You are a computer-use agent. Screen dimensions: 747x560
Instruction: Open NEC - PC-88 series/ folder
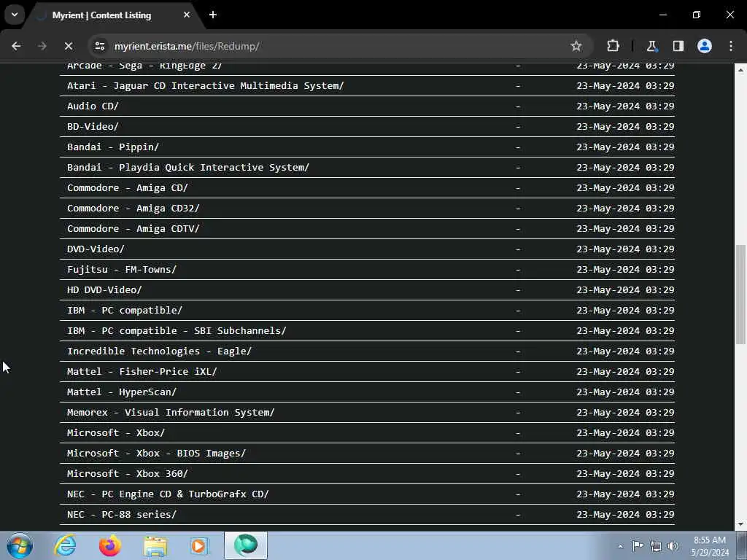[122, 515]
